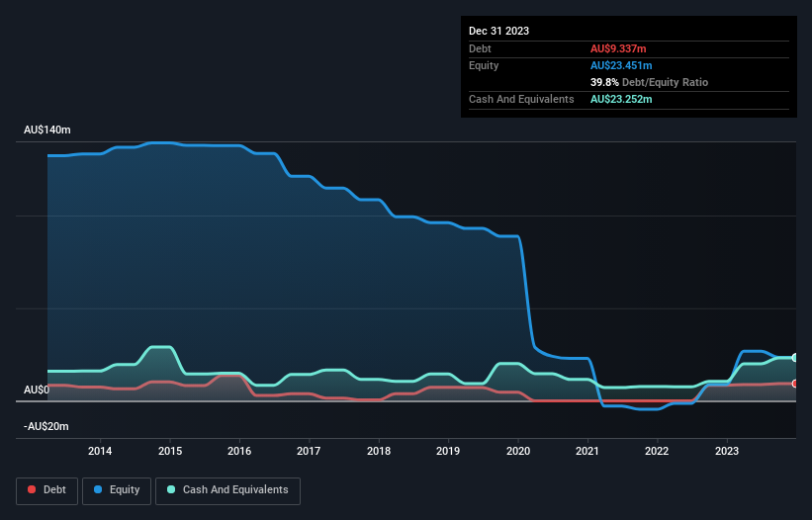Click the Equity label in tooltip
The image size is (812, 520).
[x=484, y=65]
